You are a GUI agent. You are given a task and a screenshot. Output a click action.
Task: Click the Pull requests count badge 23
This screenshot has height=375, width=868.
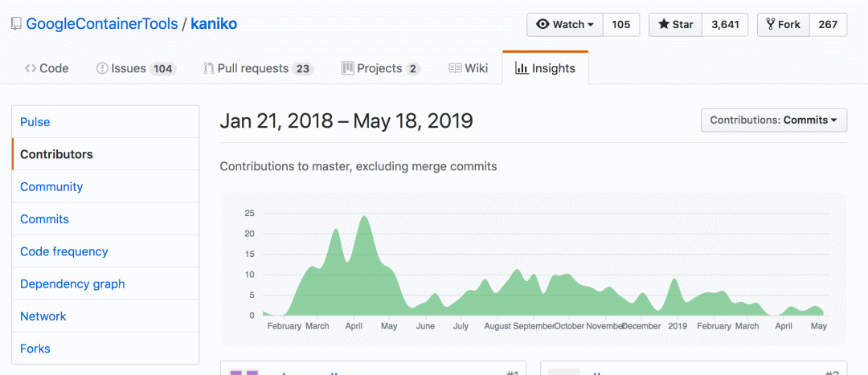303,68
